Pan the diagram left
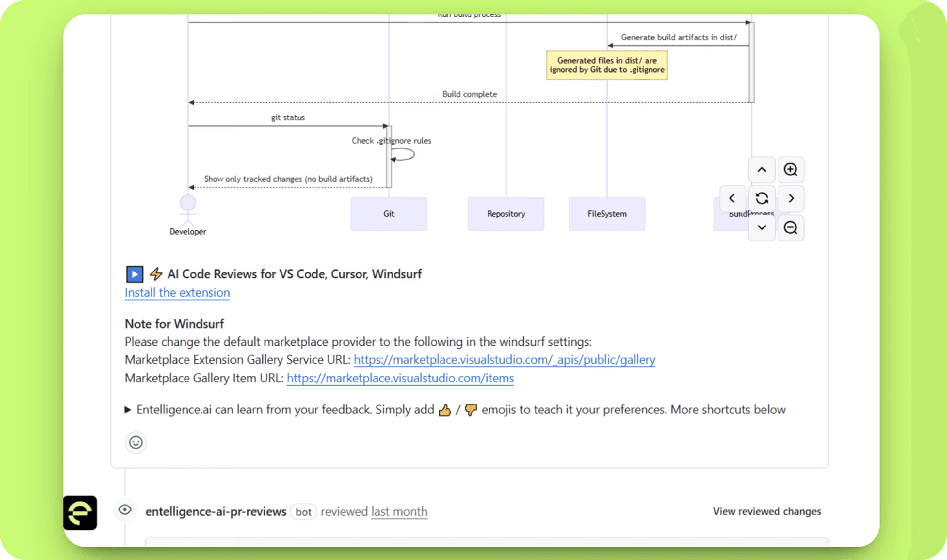The height and width of the screenshot is (560, 947). tap(732, 198)
